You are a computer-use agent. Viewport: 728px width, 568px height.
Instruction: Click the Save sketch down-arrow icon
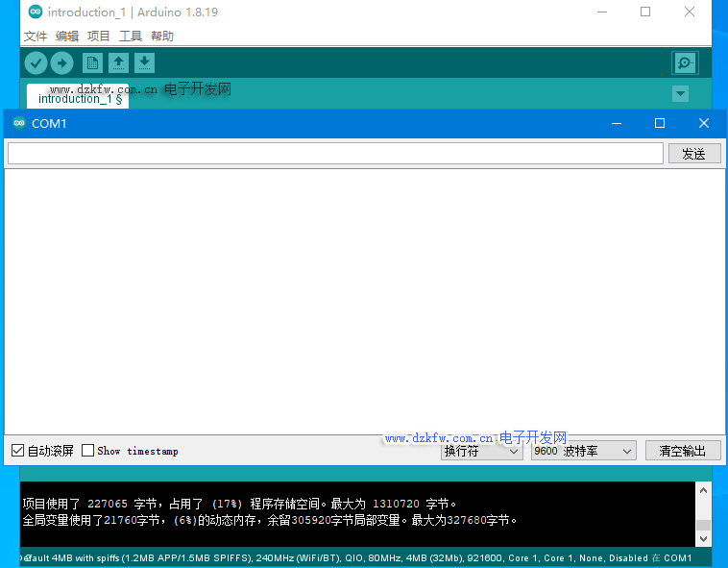144,63
